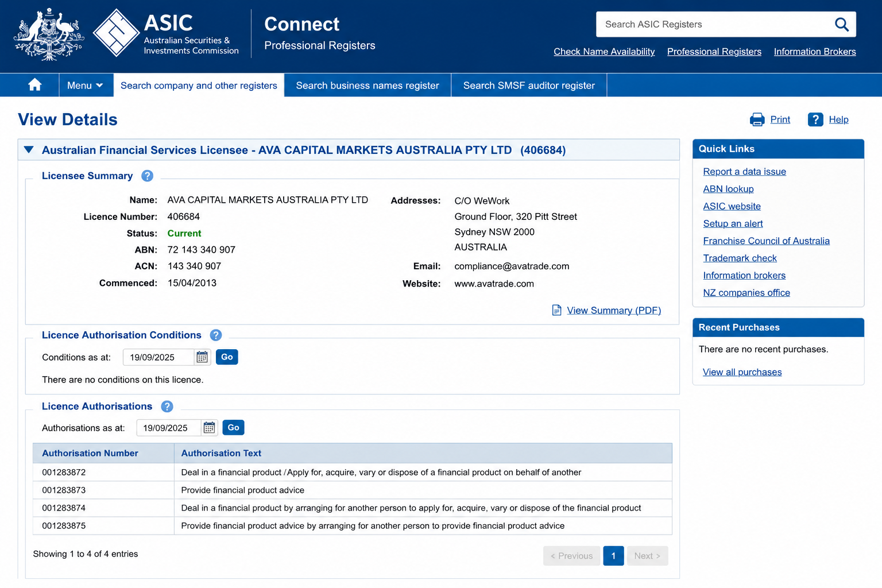Open View all purchases link
The height and width of the screenshot is (588, 882).
click(742, 372)
